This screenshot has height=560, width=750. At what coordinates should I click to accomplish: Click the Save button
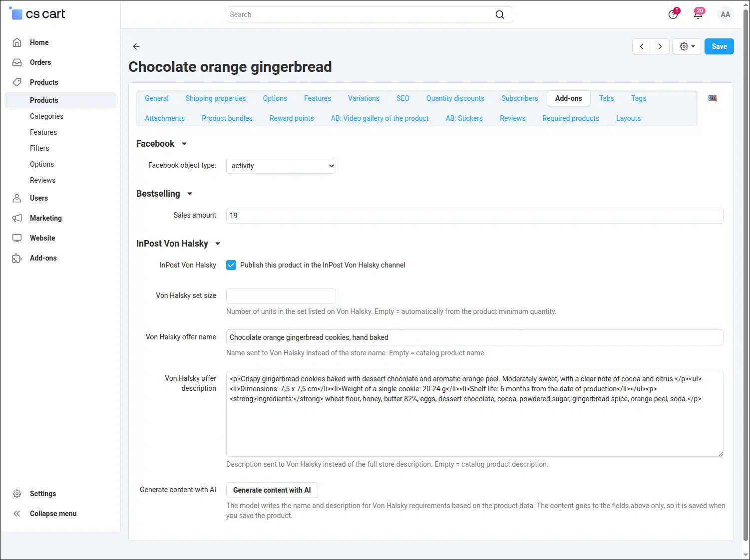tap(719, 46)
